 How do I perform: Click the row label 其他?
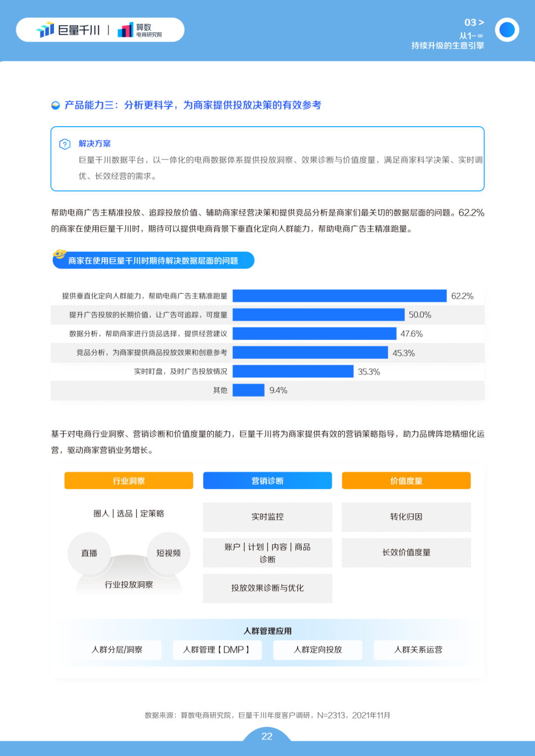tap(220, 390)
